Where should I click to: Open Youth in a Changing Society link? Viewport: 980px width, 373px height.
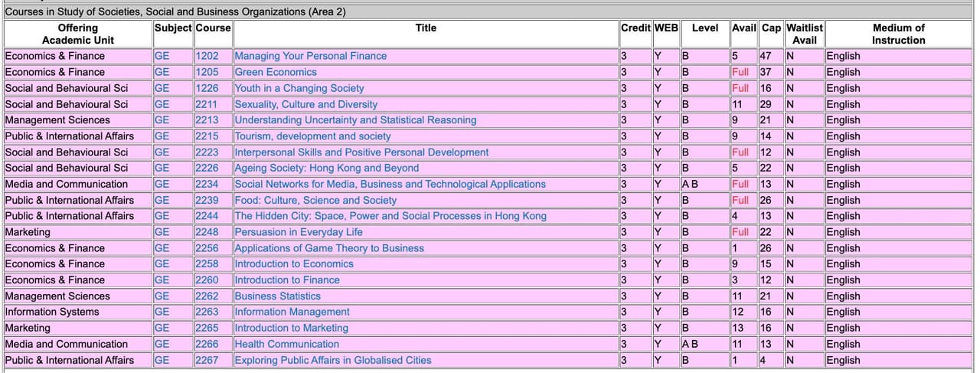point(299,88)
